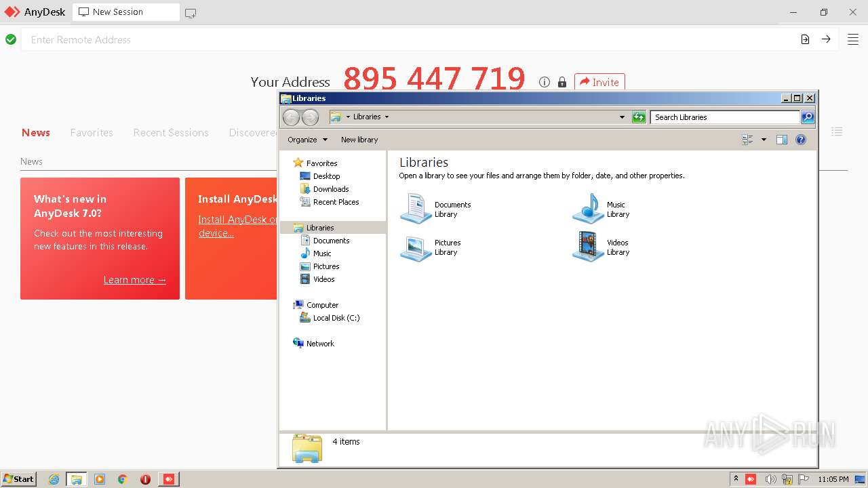This screenshot has width=868, height=488.
Task: Open the Music library icon
Action: (588, 209)
